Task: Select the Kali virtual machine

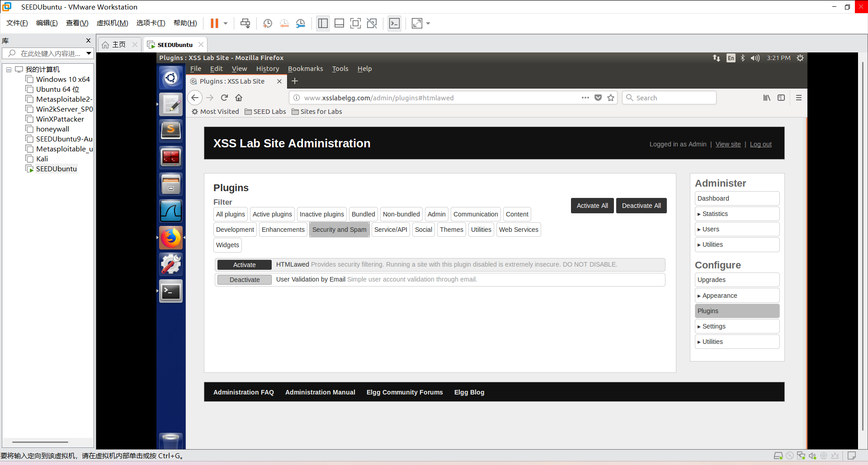Action: click(x=42, y=159)
